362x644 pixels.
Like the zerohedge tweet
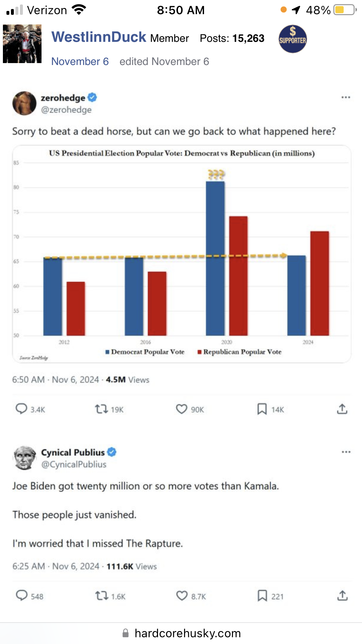click(x=181, y=409)
